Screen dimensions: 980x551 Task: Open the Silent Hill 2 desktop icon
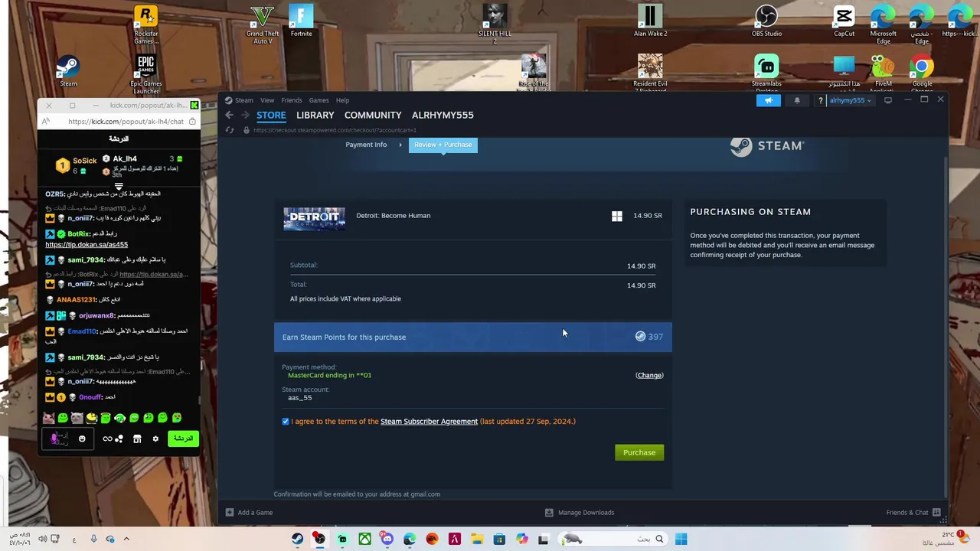pyautogui.click(x=495, y=24)
